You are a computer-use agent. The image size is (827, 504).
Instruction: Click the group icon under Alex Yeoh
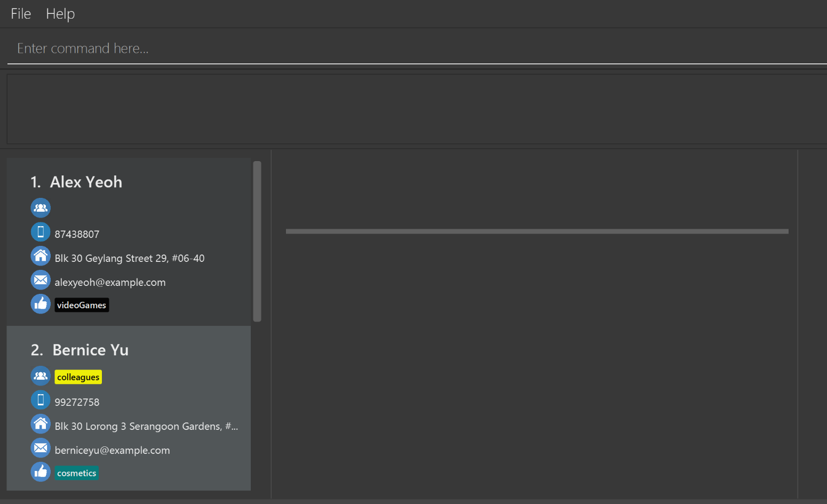(41, 208)
